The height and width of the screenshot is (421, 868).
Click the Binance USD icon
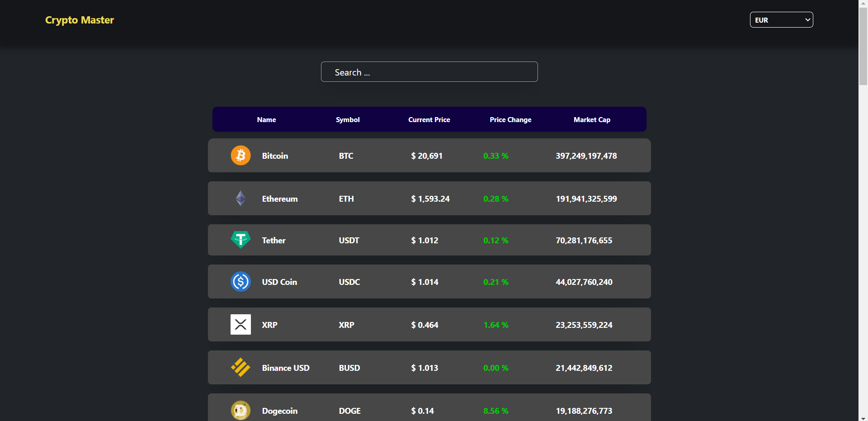[241, 367]
